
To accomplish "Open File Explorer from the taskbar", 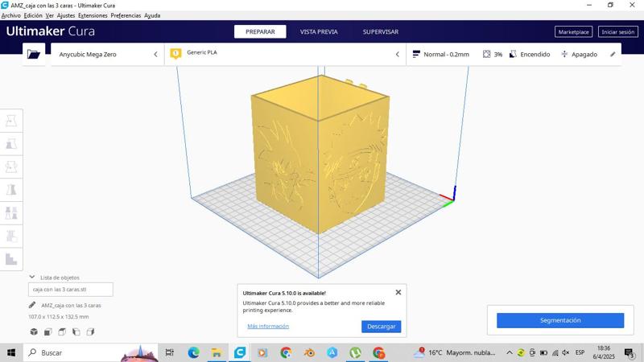I will point(217,352).
